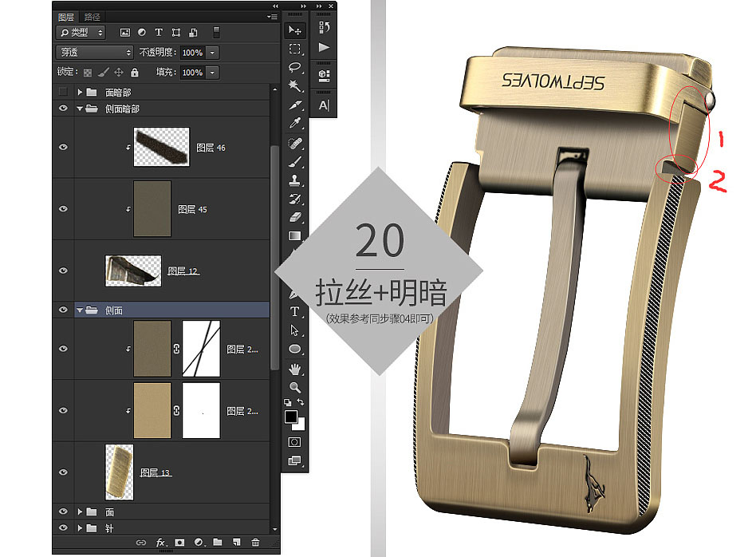Filter layers by pixel layers
Image resolution: width=756 pixels, height=557 pixels.
[x=125, y=33]
